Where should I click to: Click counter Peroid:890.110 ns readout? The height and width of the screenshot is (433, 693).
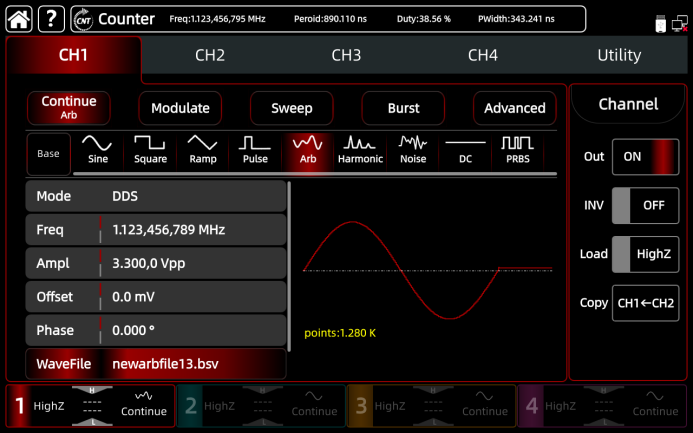[330, 19]
